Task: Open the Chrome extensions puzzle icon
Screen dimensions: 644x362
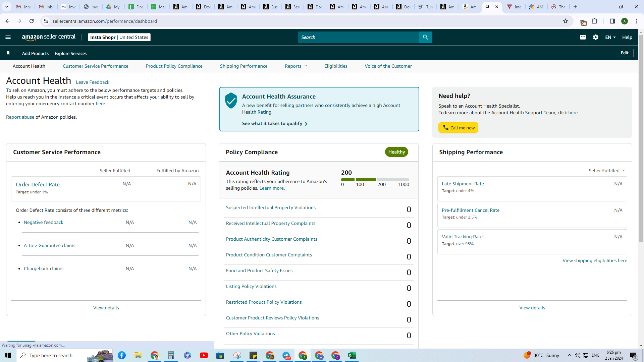Action: coord(595,21)
